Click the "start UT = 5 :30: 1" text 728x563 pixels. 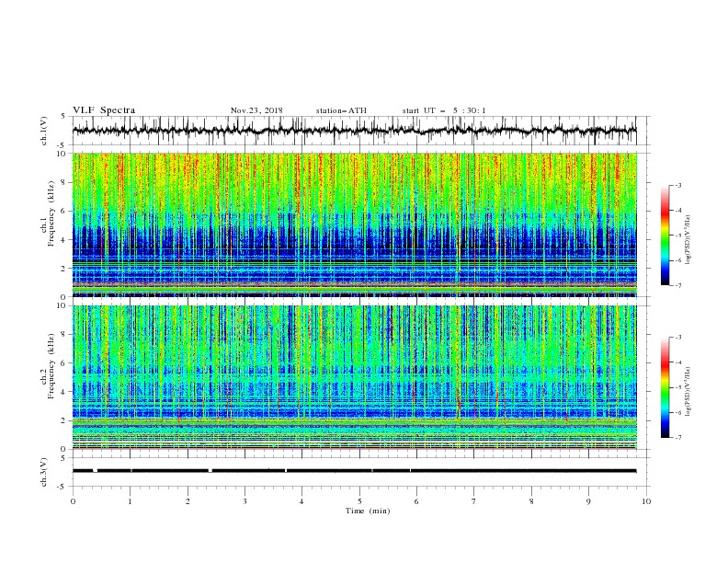coord(444,110)
